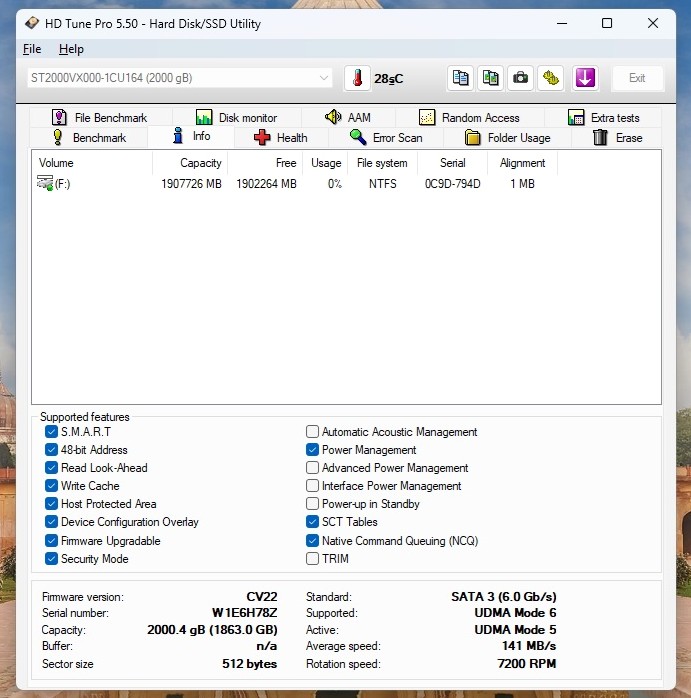Open options with the wrench icon
Screen dimensions: 691x698
550,78
